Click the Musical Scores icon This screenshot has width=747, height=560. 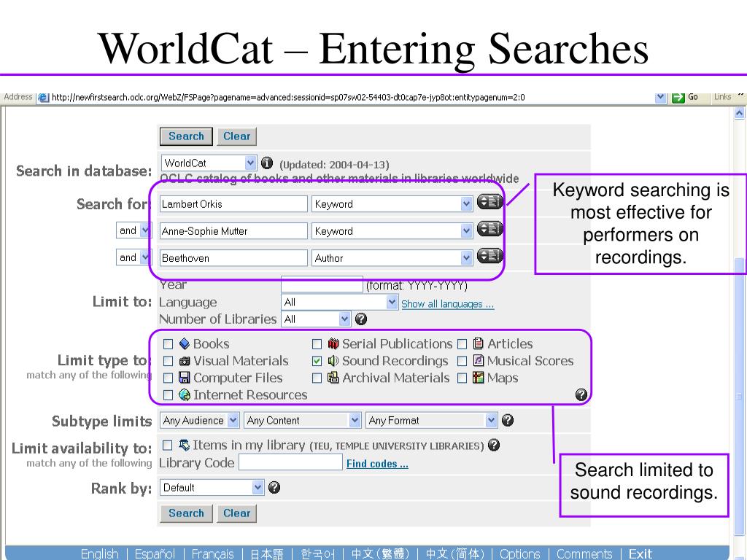tap(479, 360)
